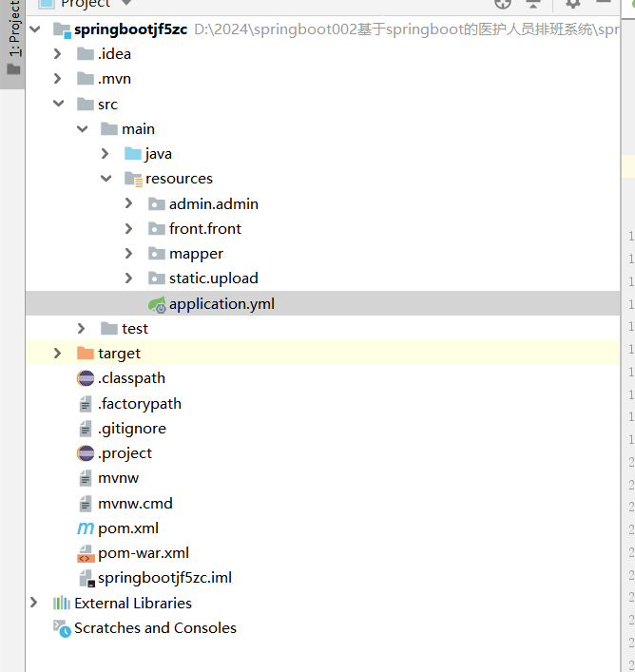
Task: Click the hide tool window minus icon
Action: tap(604, 2)
